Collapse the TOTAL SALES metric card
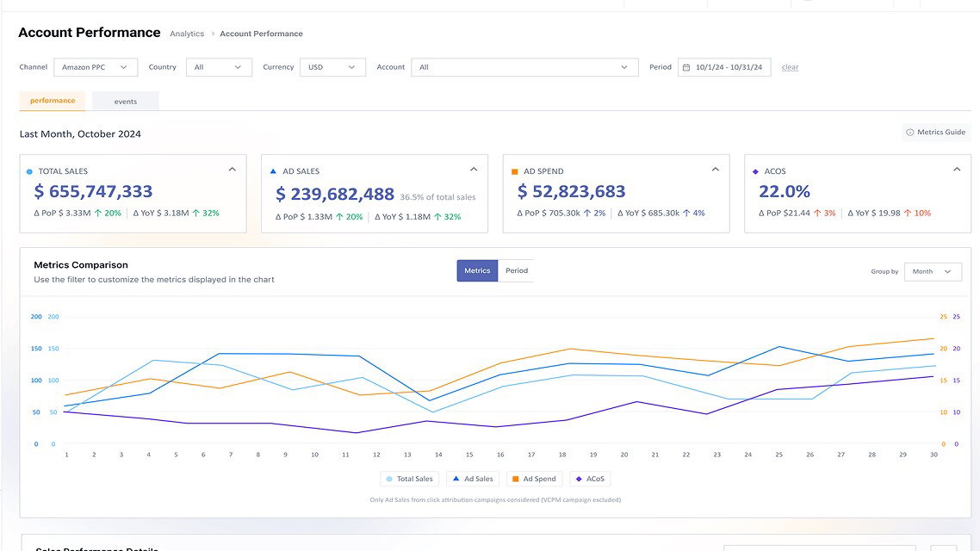Screen dimensions: 980x551 231,169
